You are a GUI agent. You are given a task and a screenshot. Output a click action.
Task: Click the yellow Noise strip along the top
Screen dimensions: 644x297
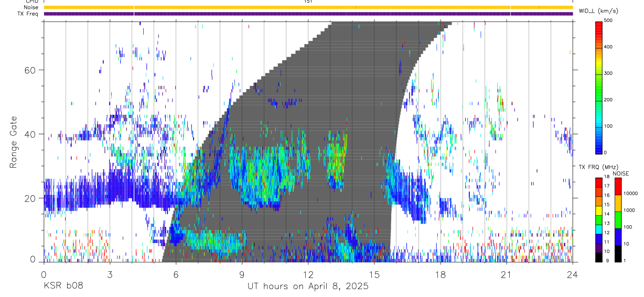pos(308,7)
